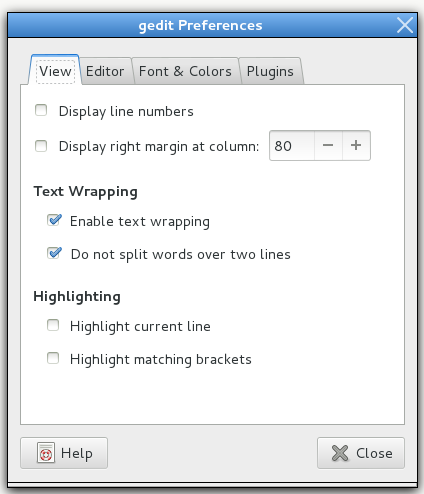Go to the Plugins tab
Image resolution: width=424 pixels, height=494 pixels.
coord(270,71)
